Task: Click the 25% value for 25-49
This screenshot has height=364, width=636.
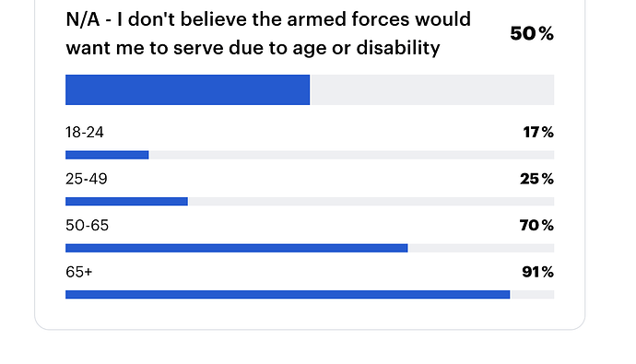Action: click(536, 179)
